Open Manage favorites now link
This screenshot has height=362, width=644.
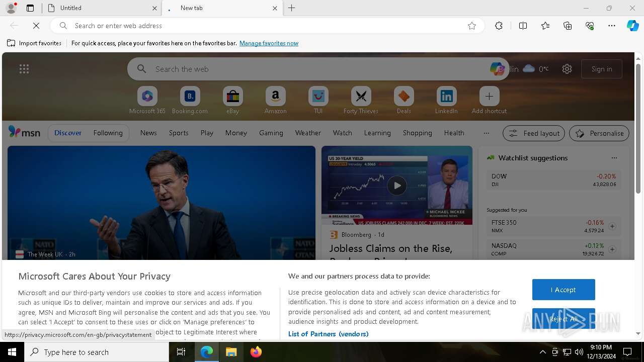coord(269,43)
